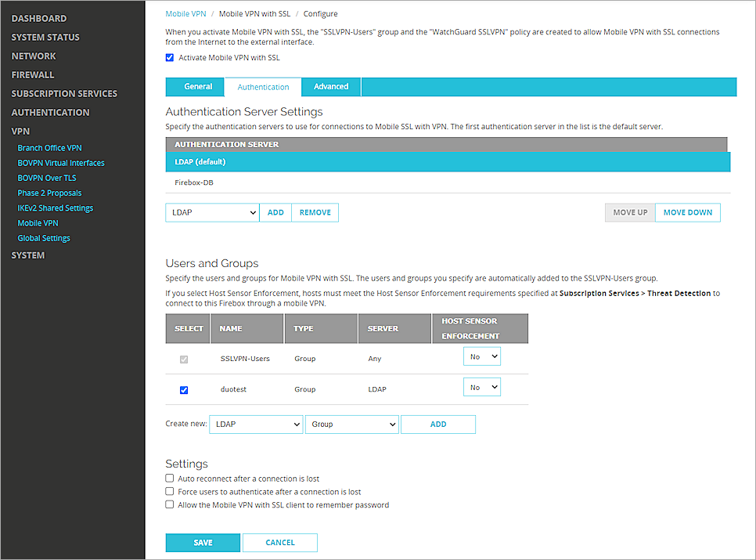Enable auto reconnect after connection lost

(169, 478)
